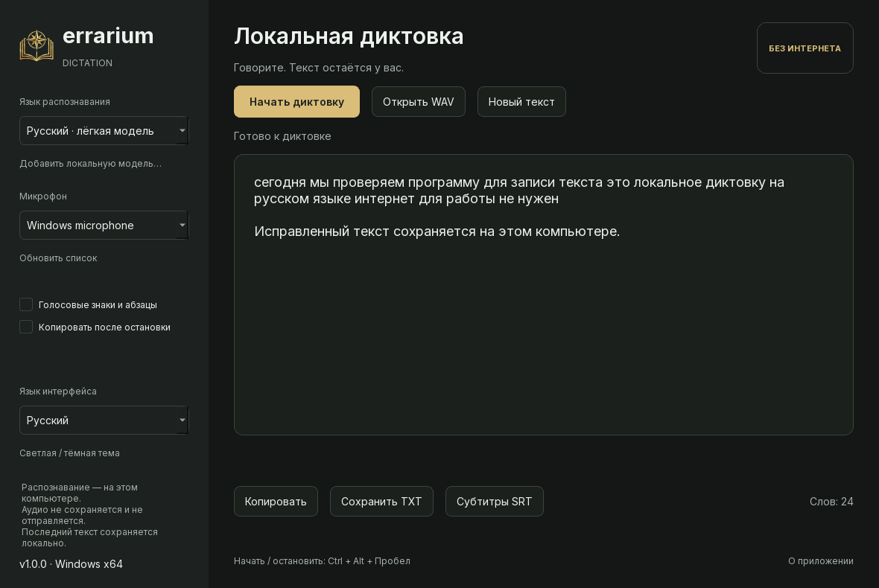The width and height of the screenshot is (879, 588).
Task: Click the "Микрофон" label
Action: point(43,196)
